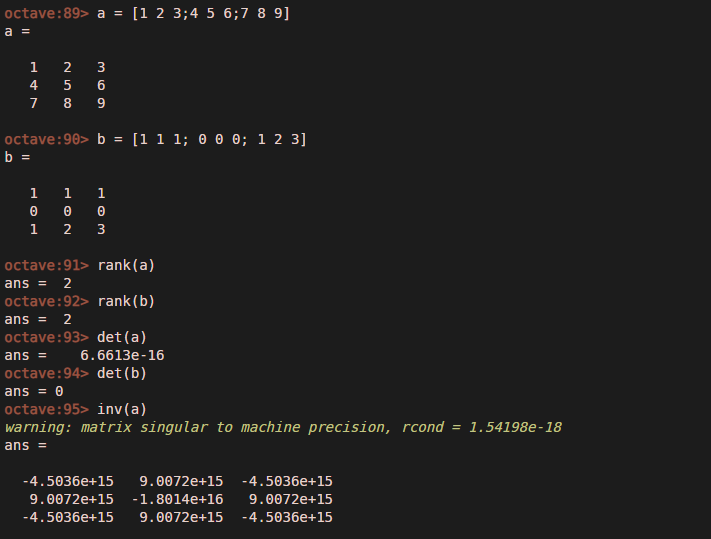The height and width of the screenshot is (539, 711).
Task: Click the det(b) command text
Action: pyautogui.click(x=122, y=373)
